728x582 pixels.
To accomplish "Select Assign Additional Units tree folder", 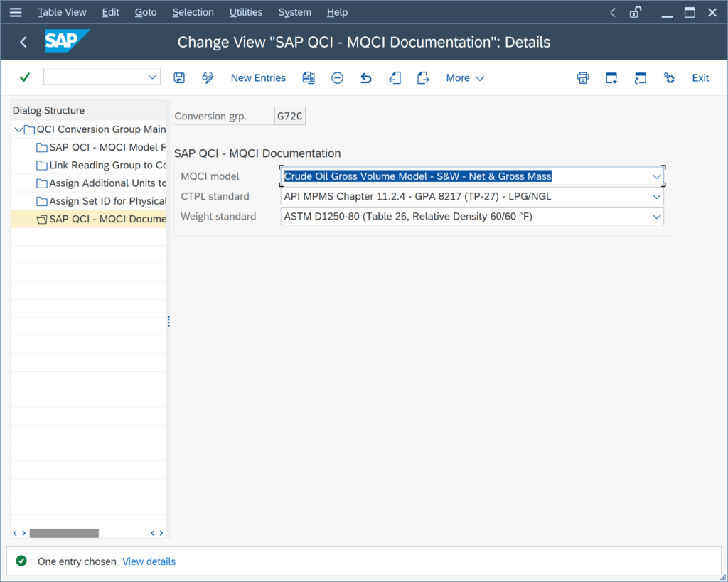I will pyautogui.click(x=101, y=183).
